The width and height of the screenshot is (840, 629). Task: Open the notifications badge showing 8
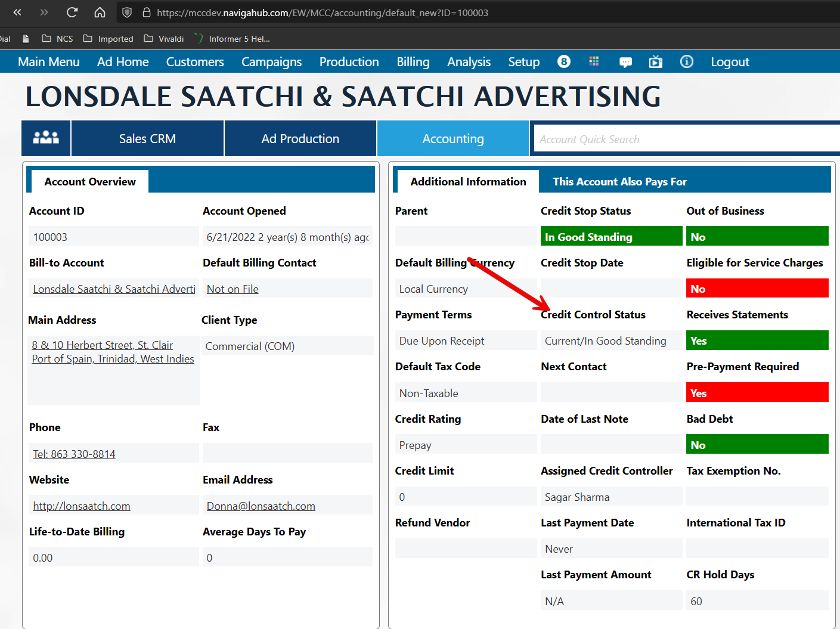point(564,61)
